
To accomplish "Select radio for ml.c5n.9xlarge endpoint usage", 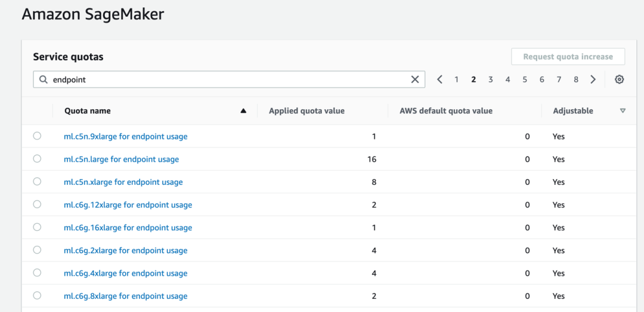I will pos(37,136).
